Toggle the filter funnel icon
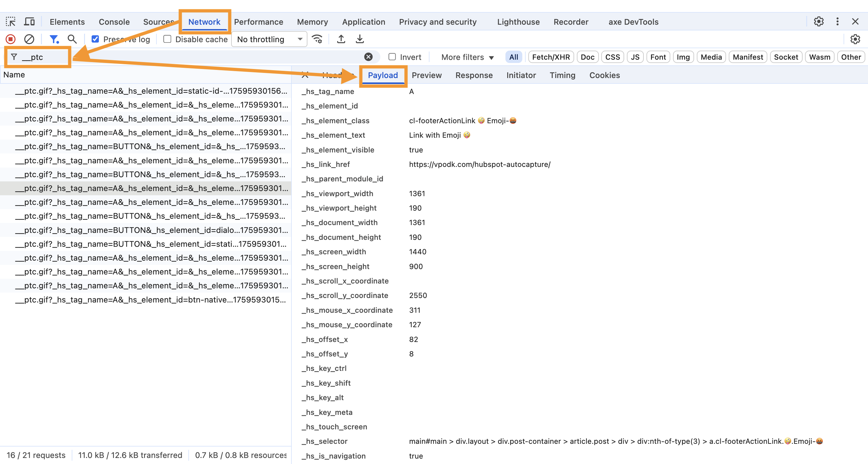 pyautogui.click(x=54, y=39)
